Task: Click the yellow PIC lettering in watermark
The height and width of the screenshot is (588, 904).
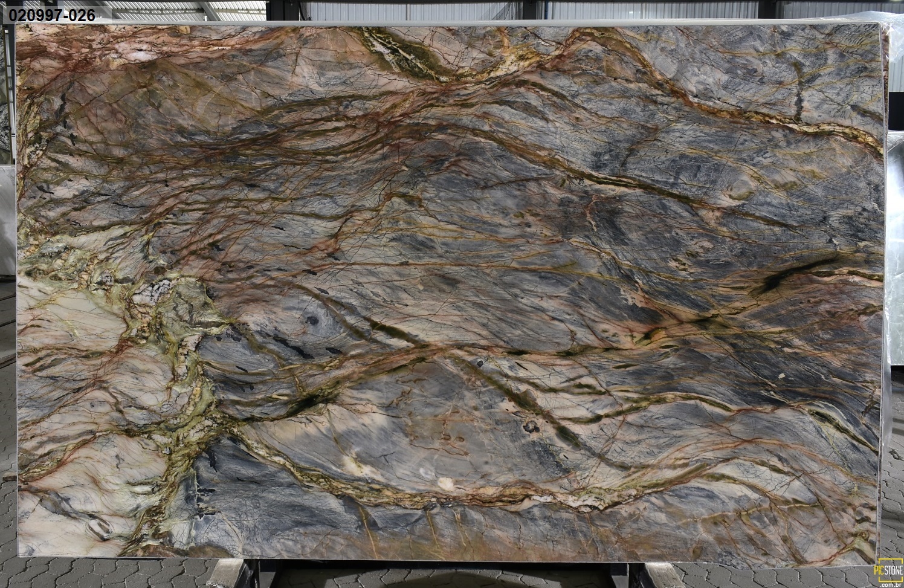Action: click(x=878, y=570)
